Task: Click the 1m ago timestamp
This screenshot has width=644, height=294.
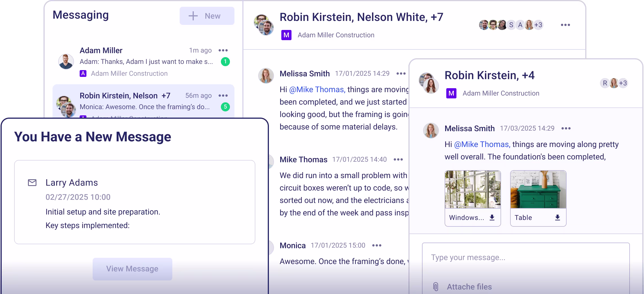Action: [x=200, y=50]
